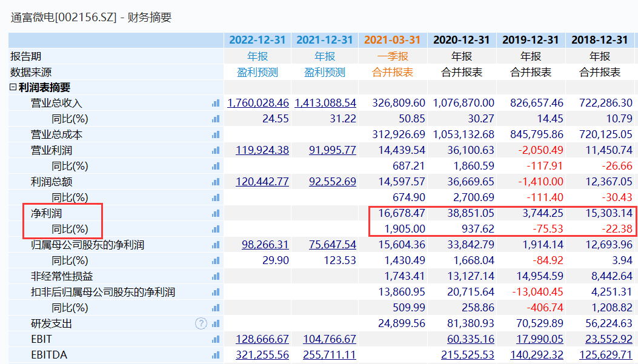Open EBITDA link 140,292.32
638x364 pixels.
tap(537, 355)
